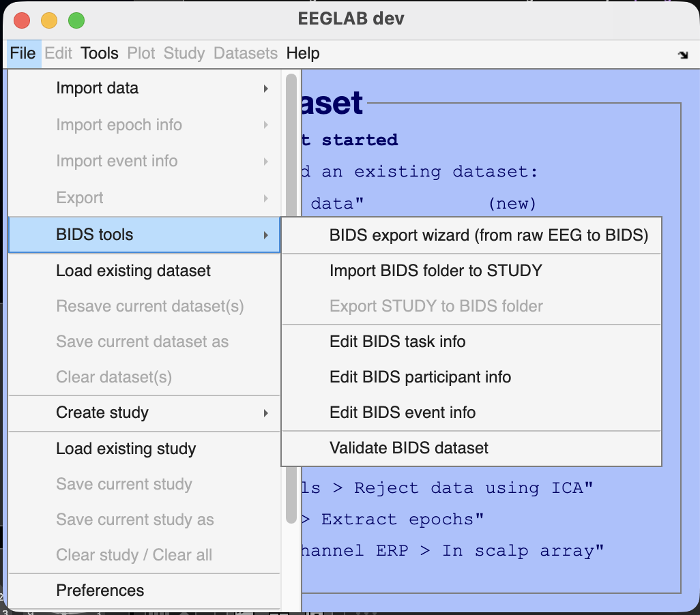Open Edit BIDS event info

click(x=408, y=412)
